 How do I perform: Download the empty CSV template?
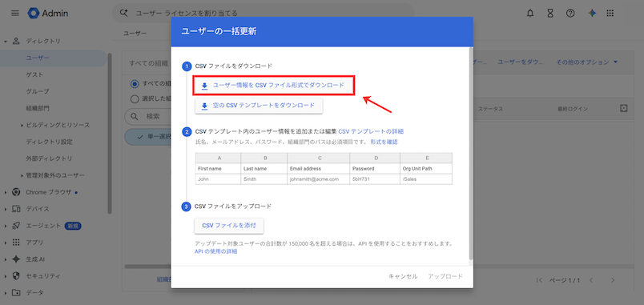(x=259, y=106)
